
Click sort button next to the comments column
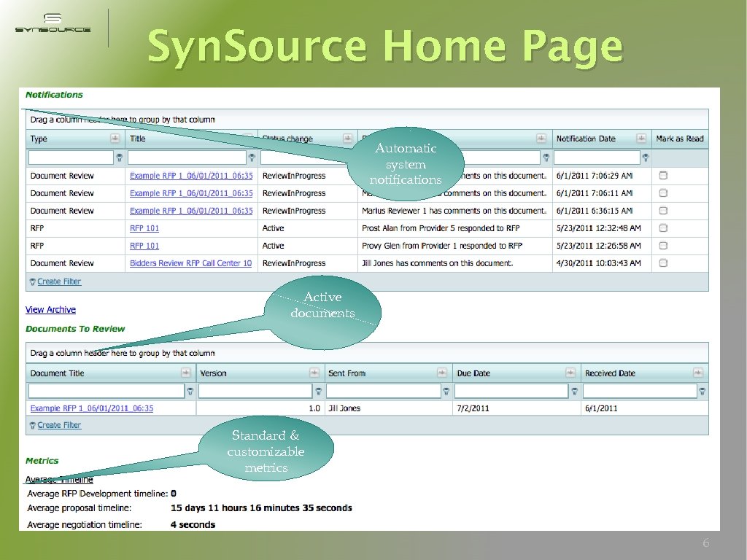[x=541, y=138]
